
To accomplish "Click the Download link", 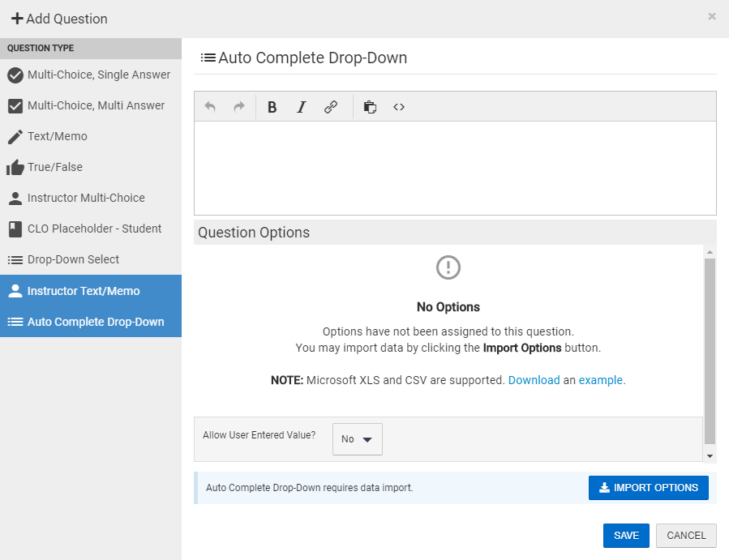I will coord(534,380).
